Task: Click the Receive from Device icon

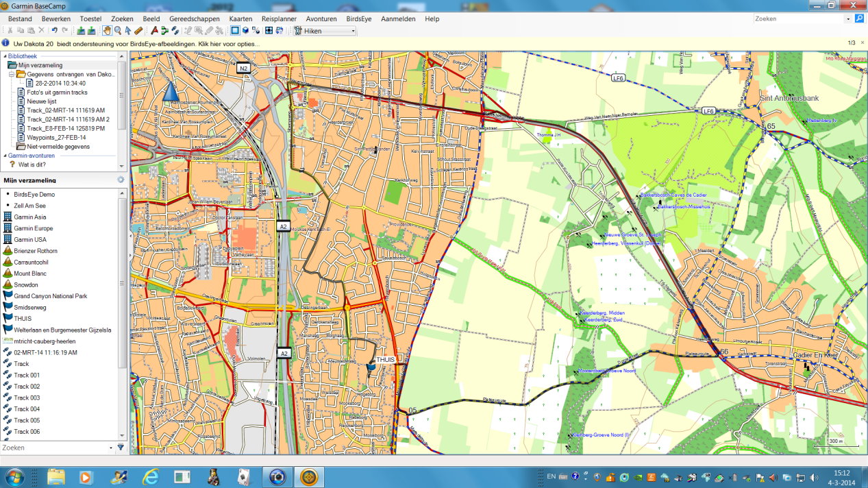Action: [91, 30]
